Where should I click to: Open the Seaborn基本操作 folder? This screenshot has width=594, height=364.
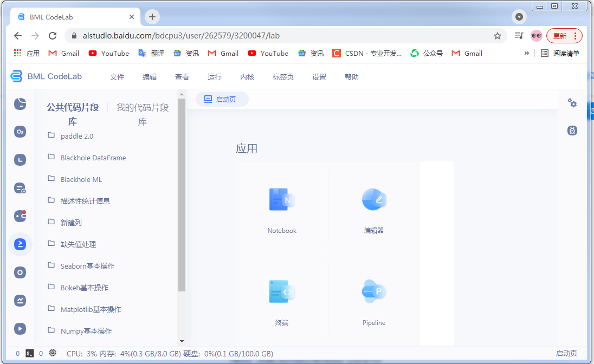click(x=81, y=266)
